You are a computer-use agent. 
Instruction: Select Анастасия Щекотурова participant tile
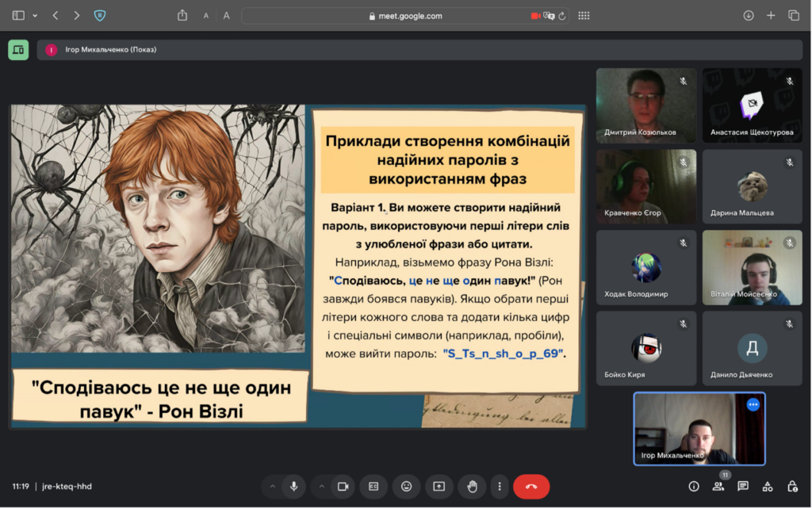752,105
